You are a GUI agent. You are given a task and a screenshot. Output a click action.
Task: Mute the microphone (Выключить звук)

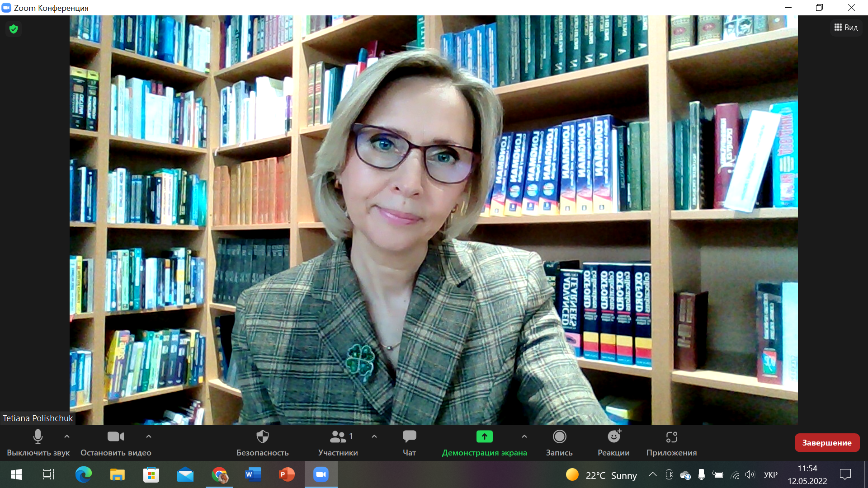coord(38,437)
